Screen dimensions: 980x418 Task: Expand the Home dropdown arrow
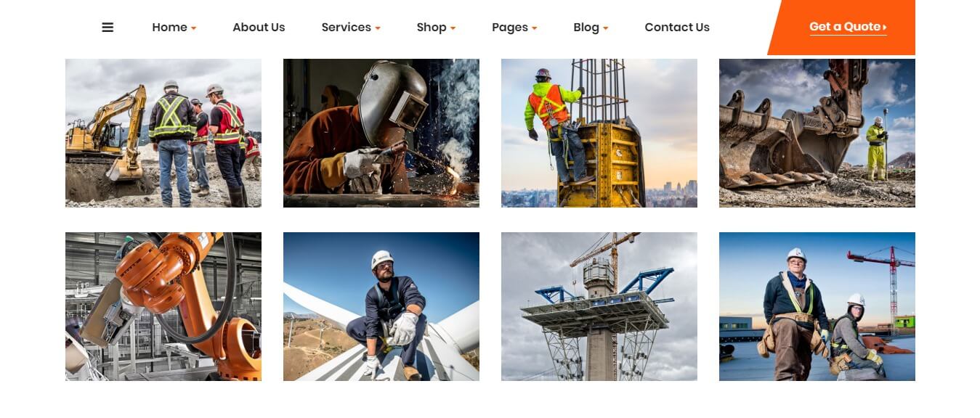[194, 28]
